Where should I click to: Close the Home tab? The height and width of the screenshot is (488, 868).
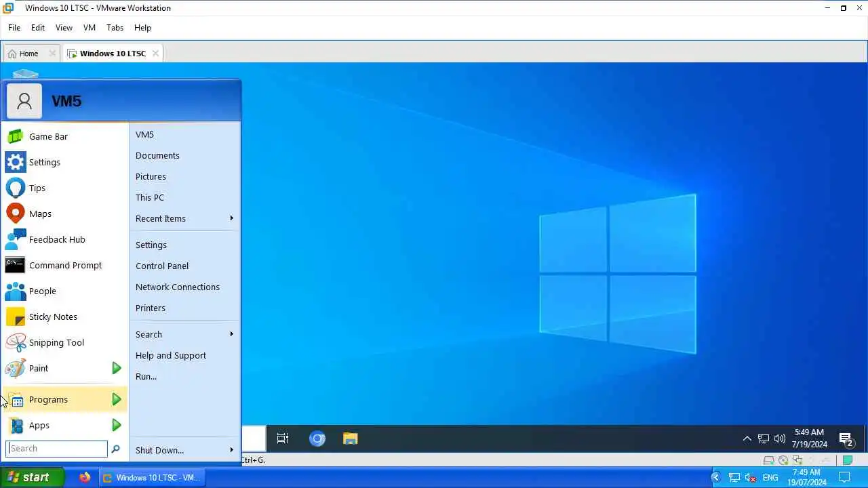point(52,54)
